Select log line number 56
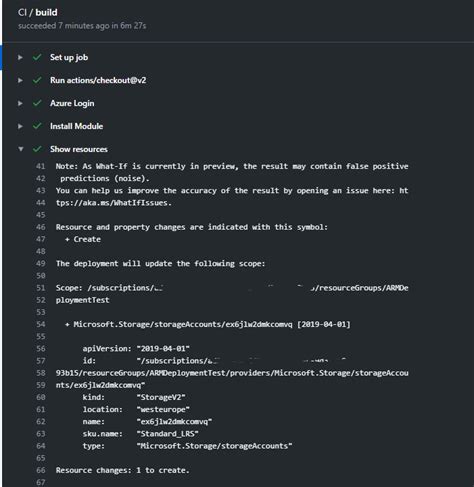Screen dimensions: 474x487 [x=41, y=348]
